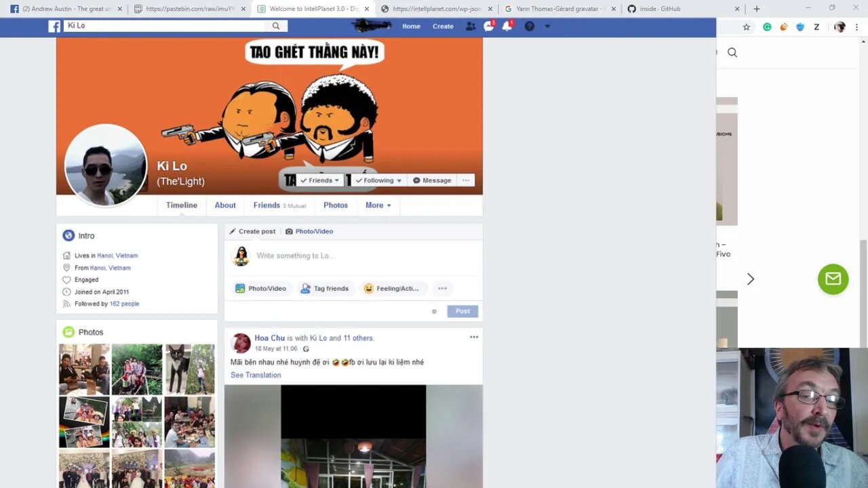Switch to the inside · GitHub browser tab
Image resolution: width=868 pixels, height=488 pixels.
pos(684,9)
